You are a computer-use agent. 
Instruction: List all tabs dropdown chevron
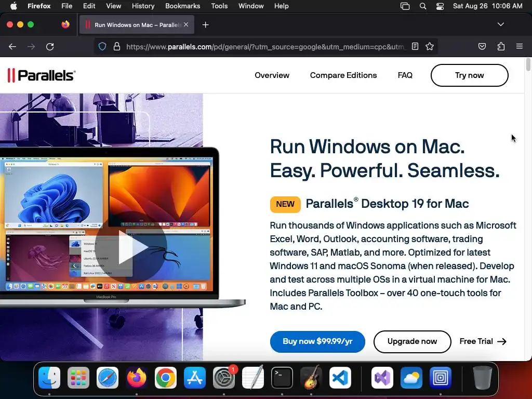click(501, 24)
